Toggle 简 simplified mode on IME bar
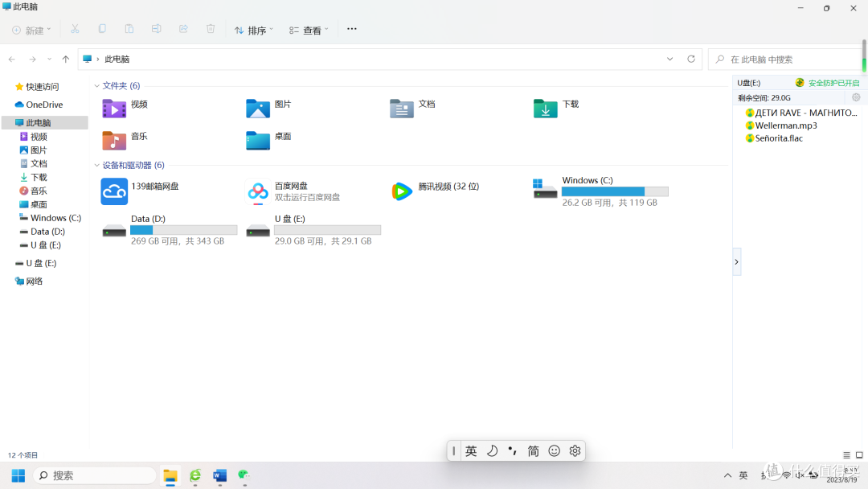The width and height of the screenshot is (868, 489). pyautogui.click(x=533, y=451)
